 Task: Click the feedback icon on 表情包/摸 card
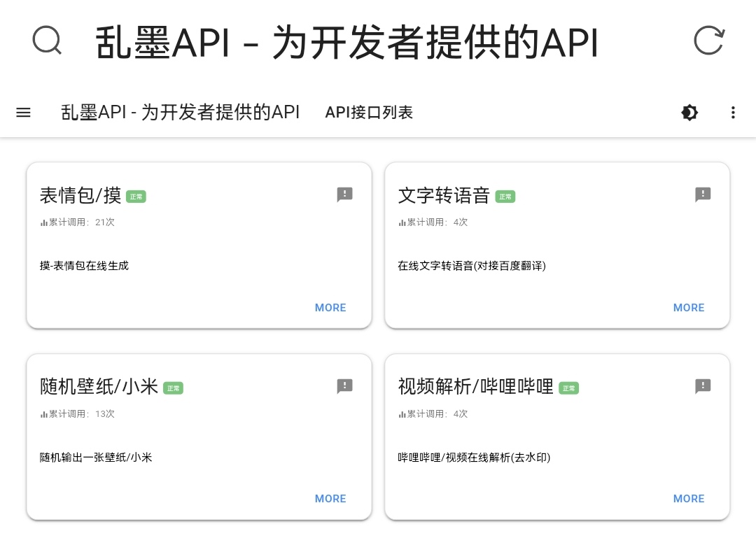click(344, 194)
